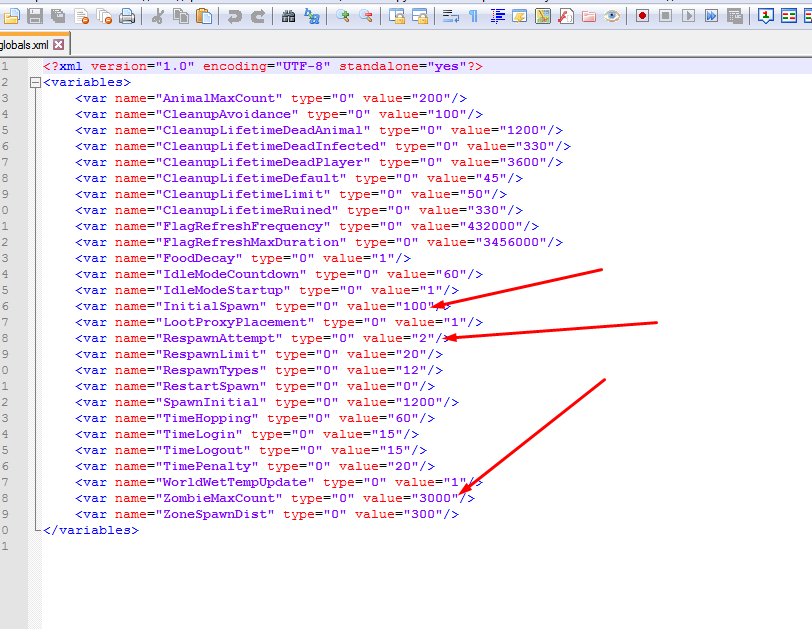Select the globals.xml tab
This screenshot has width=812, height=629.
coord(24,45)
